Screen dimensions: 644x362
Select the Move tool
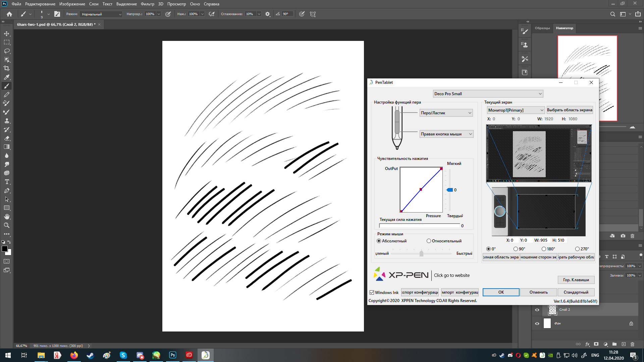pos(6,34)
